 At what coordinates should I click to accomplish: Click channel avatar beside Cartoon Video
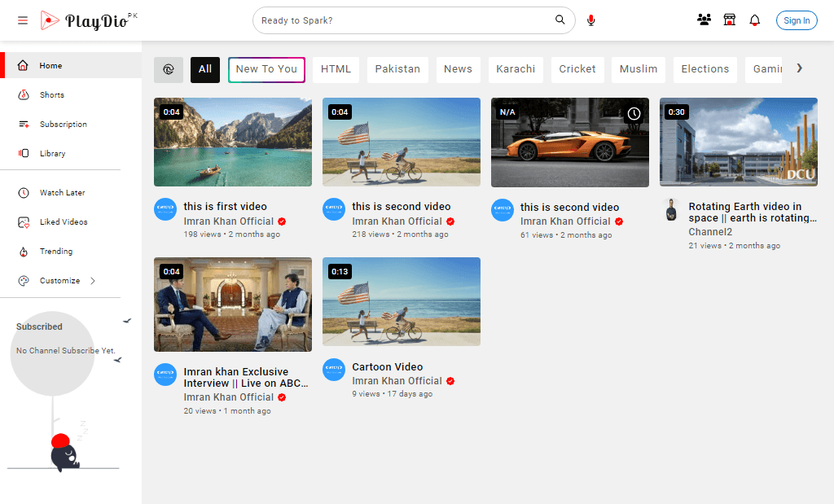(334, 370)
